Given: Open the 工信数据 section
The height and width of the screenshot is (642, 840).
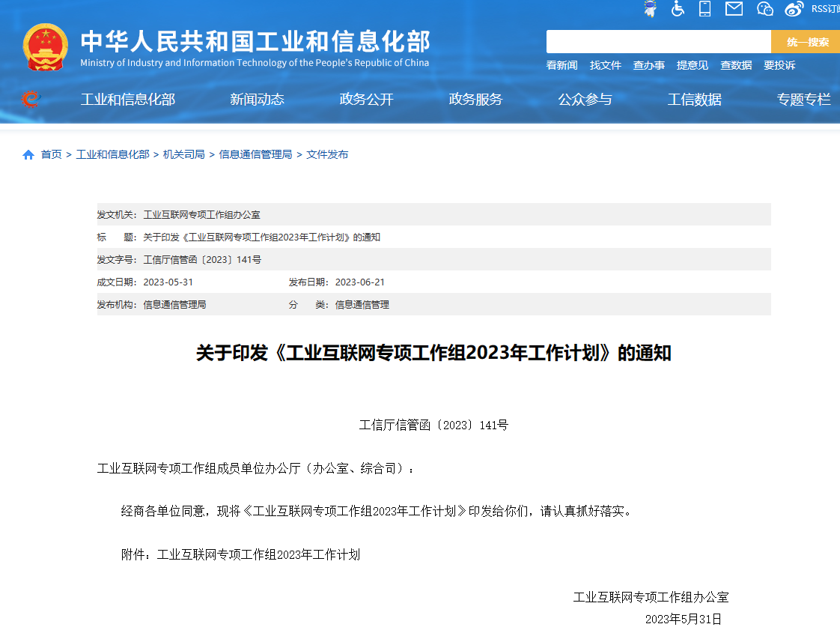Looking at the screenshot, I should point(695,99).
